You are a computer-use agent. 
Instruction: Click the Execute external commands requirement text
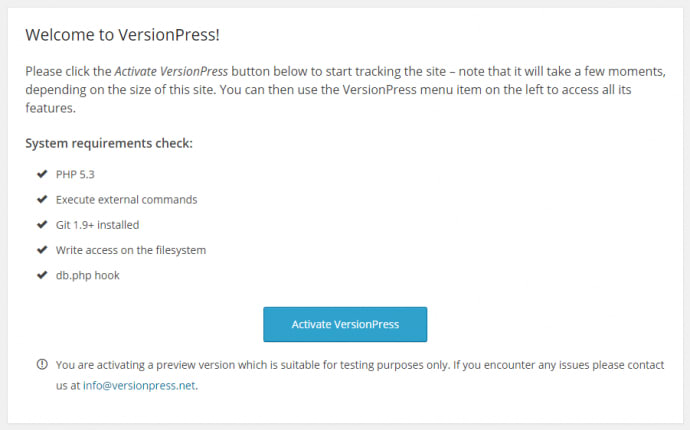(126, 199)
